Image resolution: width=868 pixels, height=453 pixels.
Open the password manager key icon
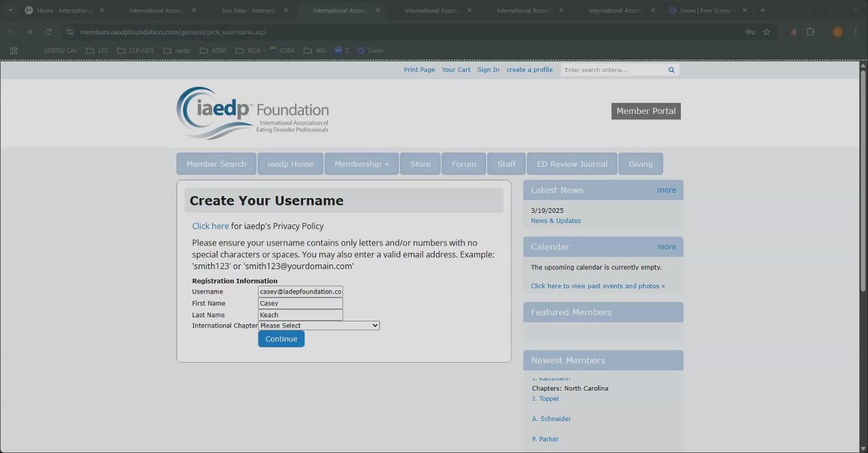(750, 32)
